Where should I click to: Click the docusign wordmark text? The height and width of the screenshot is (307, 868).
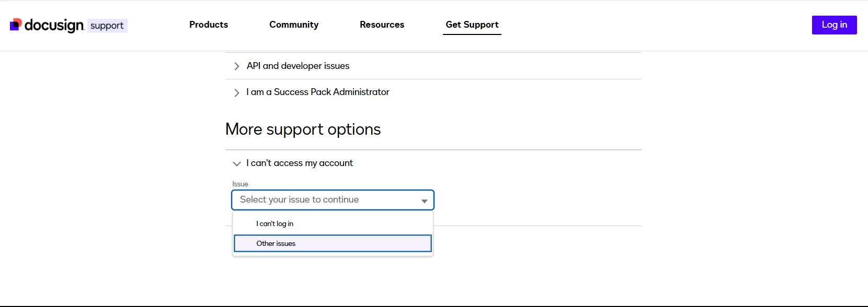pos(54,25)
